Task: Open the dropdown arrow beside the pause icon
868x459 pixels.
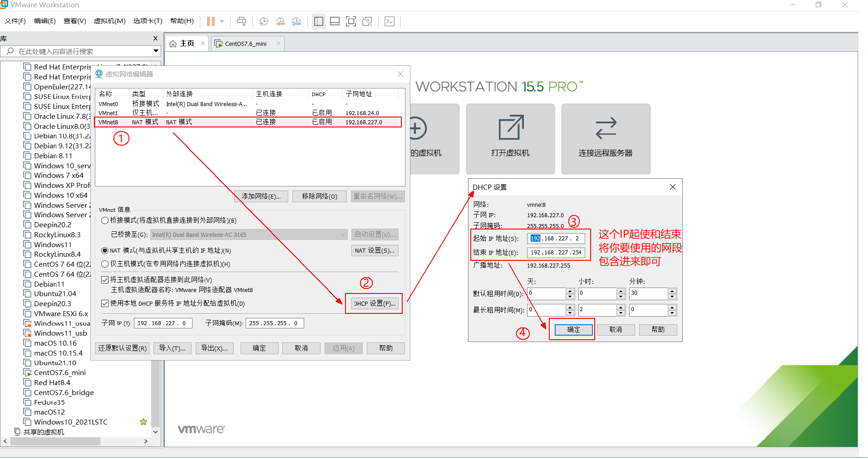Action: [x=222, y=21]
